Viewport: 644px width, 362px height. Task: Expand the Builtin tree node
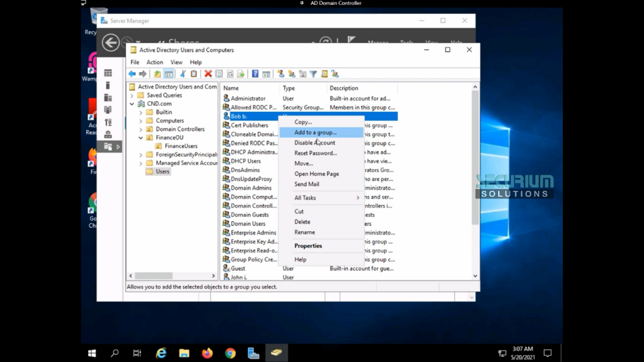click(x=141, y=112)
